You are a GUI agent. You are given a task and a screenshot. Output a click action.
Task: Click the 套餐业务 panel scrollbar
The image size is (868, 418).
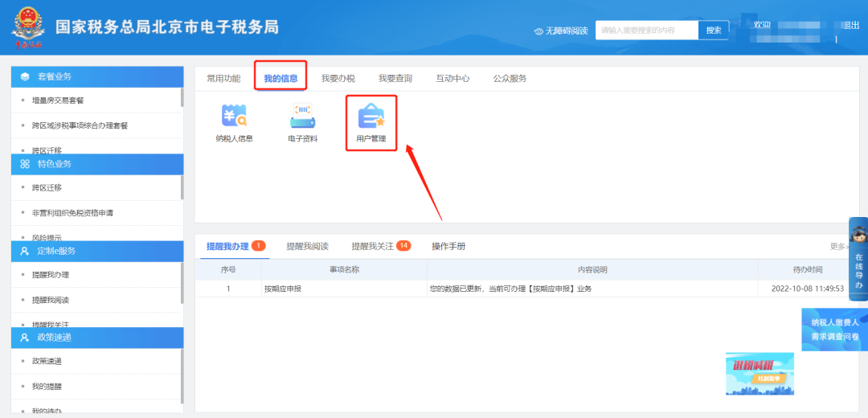[182, 97]
